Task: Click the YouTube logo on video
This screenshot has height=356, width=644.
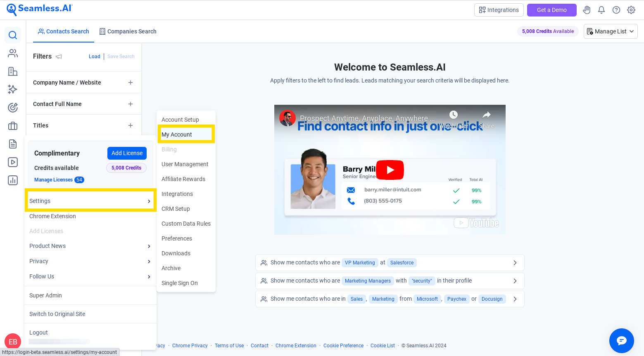Action: pyautogui.click(x=477, y=223)
